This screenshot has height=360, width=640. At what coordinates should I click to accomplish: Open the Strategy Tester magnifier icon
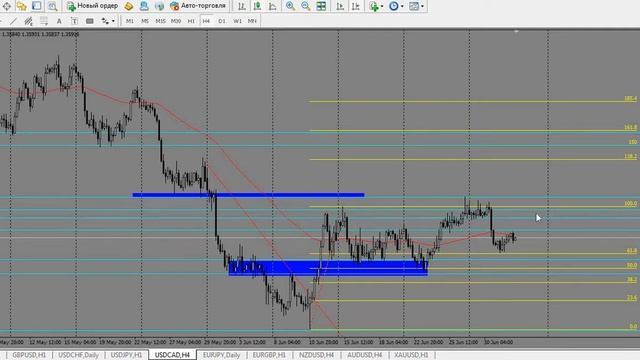tap(52, 6)
